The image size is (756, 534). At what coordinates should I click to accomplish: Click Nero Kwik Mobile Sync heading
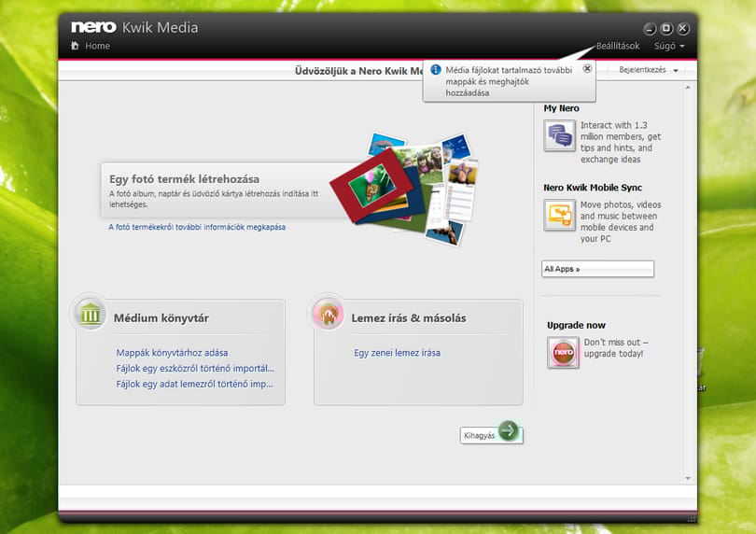[593, 188]
